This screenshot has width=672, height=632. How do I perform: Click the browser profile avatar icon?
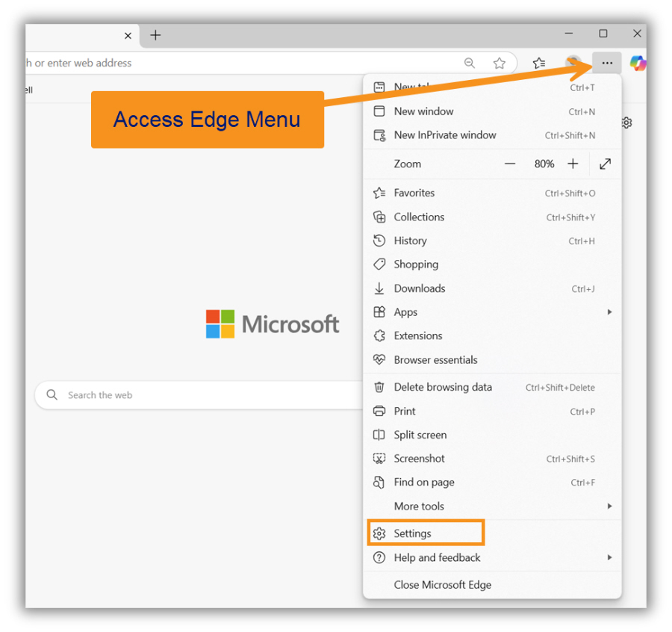[573, 63]
